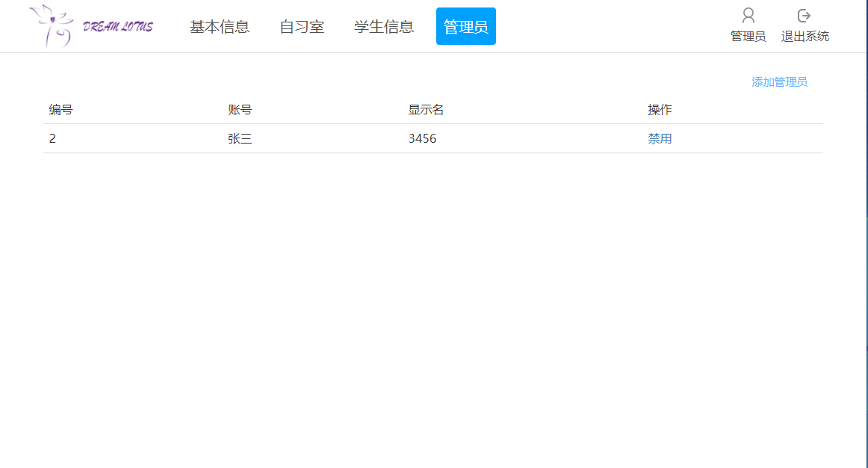Switch to the 基本信息 tab

click(x=220, y=26)
